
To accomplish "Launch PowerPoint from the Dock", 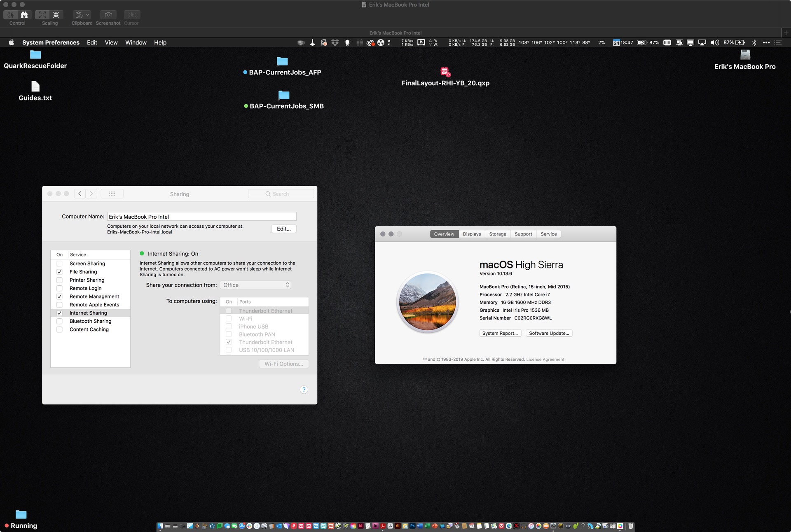I will pyautogui.click(x=435, y=526).
